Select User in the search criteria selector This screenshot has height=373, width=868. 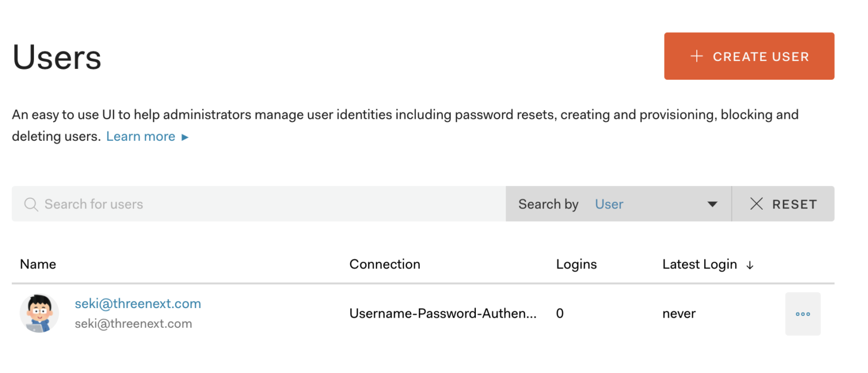click(609, 204)
